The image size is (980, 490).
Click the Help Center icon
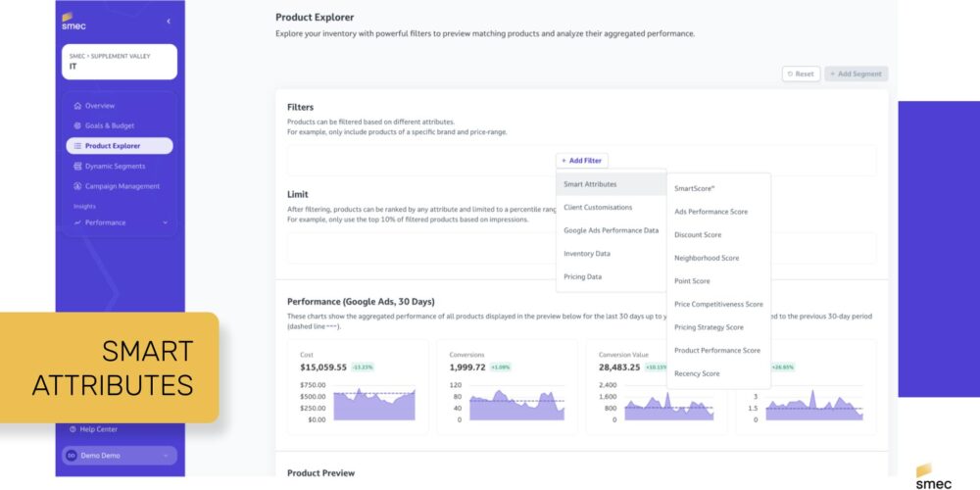click(72, 429)
